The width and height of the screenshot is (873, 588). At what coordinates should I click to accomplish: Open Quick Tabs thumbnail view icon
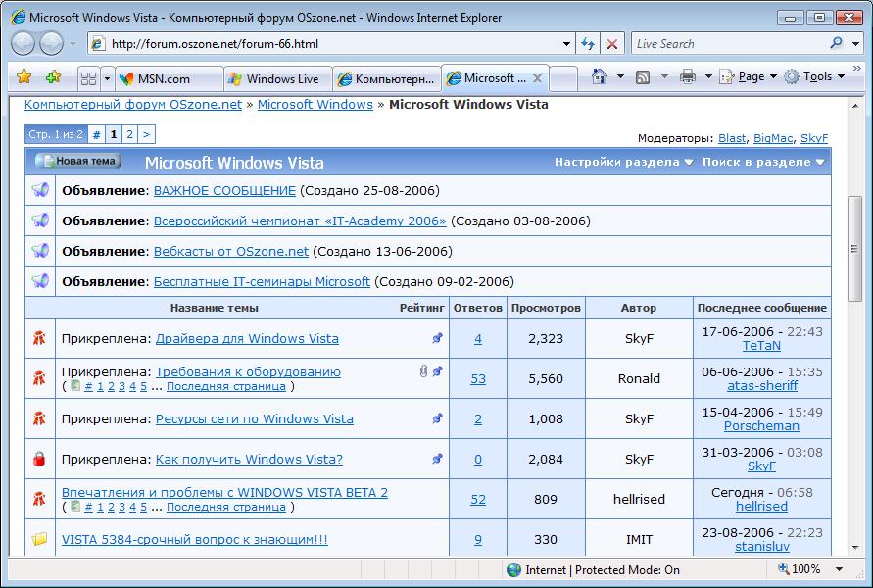[88, 78]
